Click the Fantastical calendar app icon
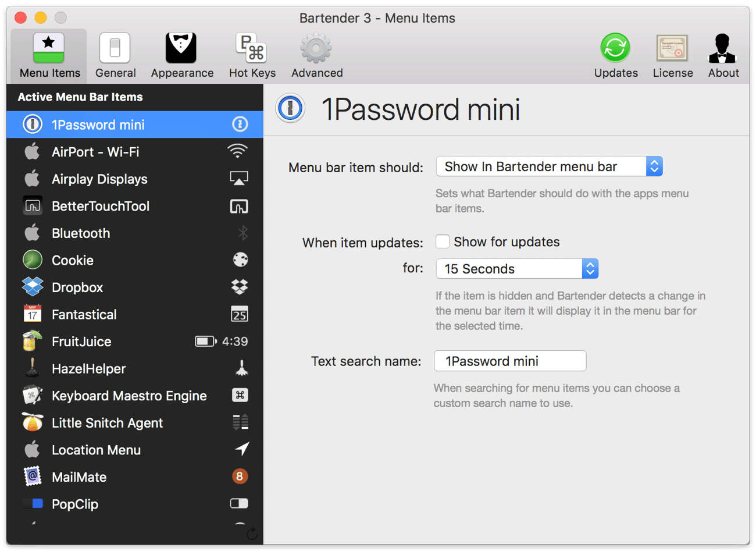This screenshot has width=756, height=551. click(x=33, y=314)
